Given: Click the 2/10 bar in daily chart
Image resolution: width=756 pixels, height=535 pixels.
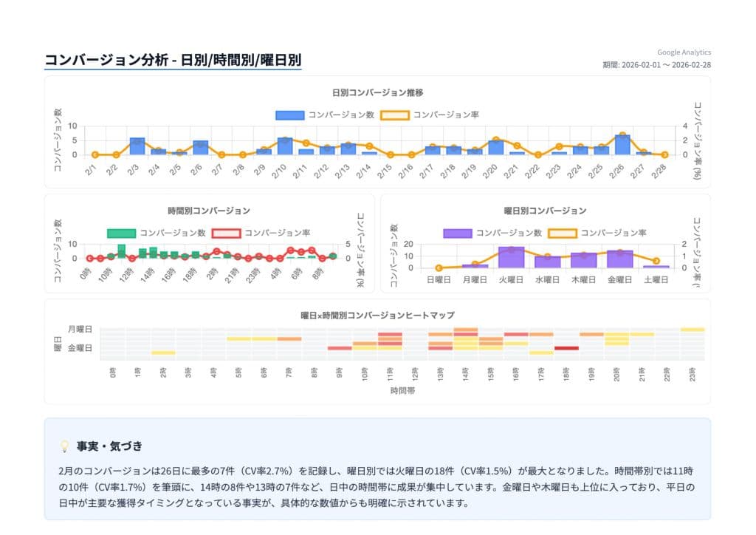Looking at the screenshot, I should [x=285, y=146].
